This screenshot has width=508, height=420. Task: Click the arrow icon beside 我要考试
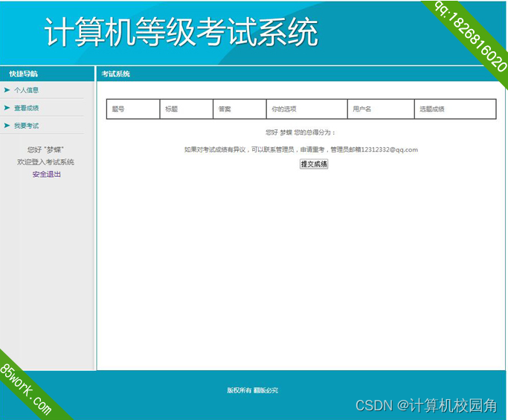[7, 126]
